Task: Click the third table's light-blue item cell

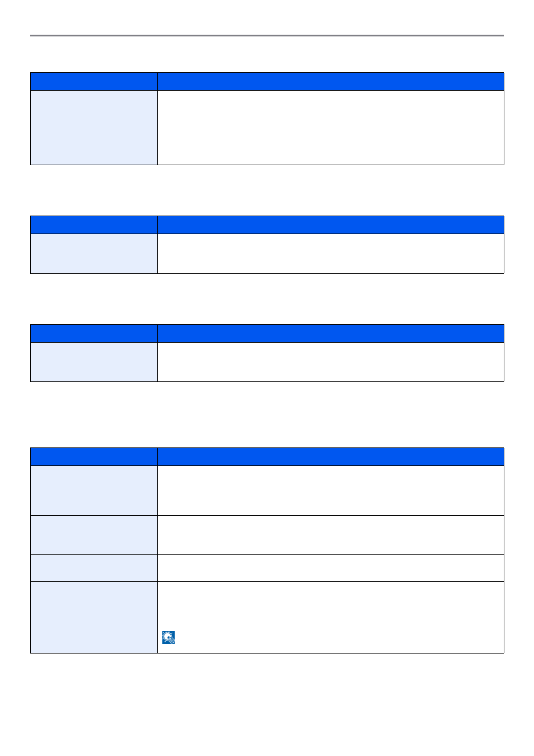Action: tap(94, 362)
